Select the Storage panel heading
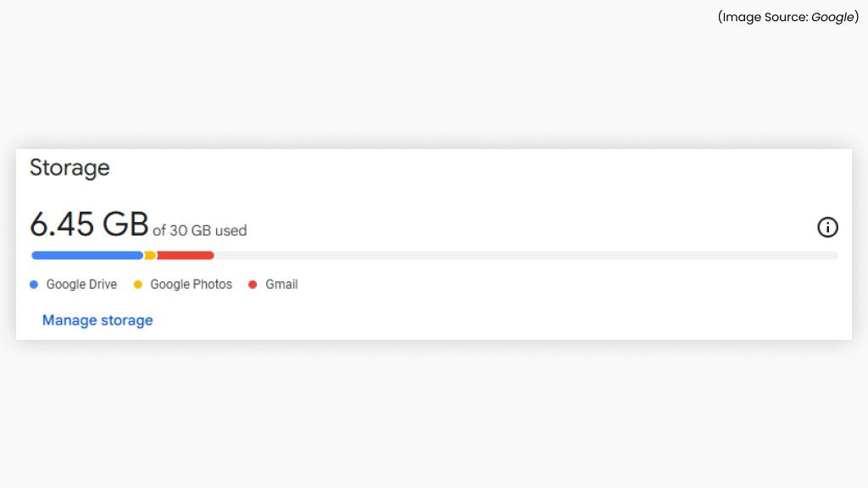This screenshot has height=488, width=868. 70,169
